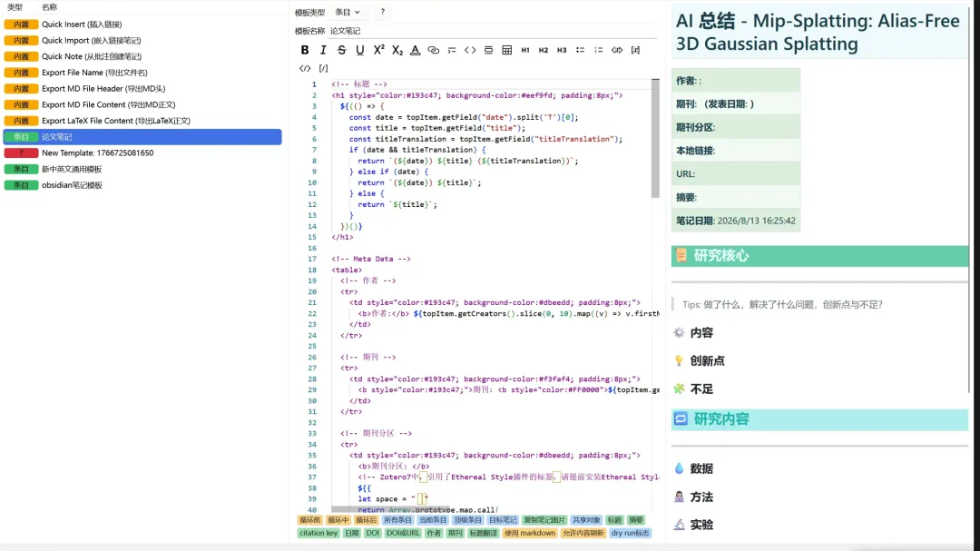This screenshot has height=551, width=980.
Task: Select Export MD File Content template
Action: (x=142, y=104)
